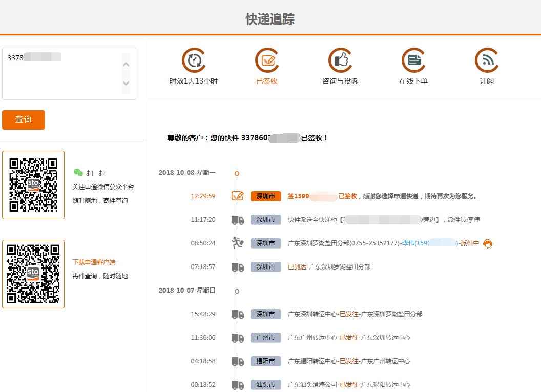Click headset icon beside 派件中 row
The width and height of the screenshot is (541, 392).
488,244
